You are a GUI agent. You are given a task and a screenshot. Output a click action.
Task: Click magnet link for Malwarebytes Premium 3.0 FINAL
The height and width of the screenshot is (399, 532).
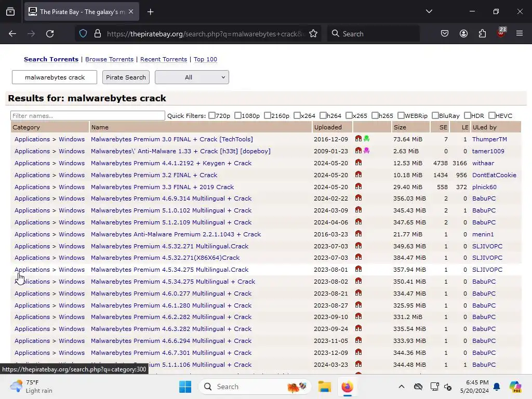pos(358,138)
